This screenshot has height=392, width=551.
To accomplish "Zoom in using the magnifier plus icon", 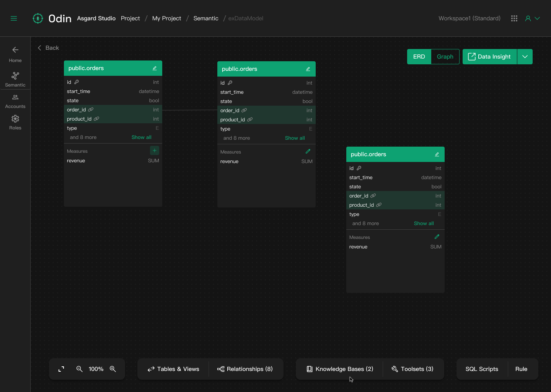I will 113,369.
